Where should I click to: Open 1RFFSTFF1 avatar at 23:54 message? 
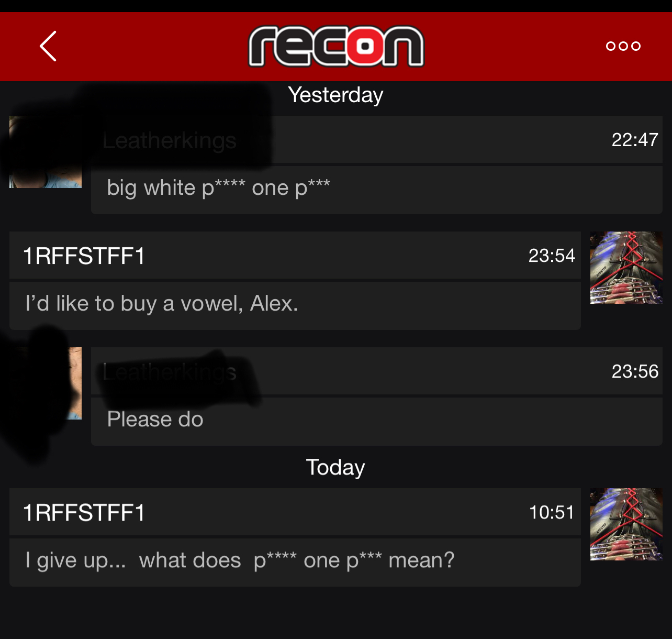pos(626,268)
